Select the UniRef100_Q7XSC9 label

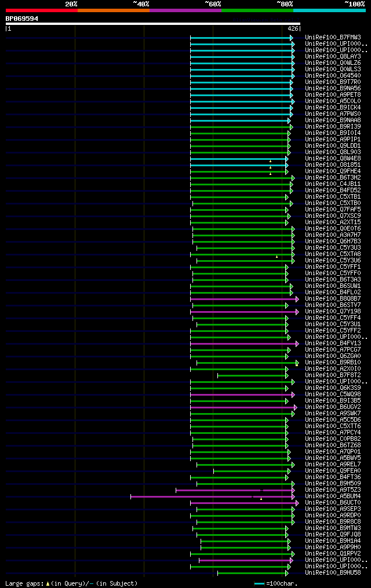tap(333, 216)
